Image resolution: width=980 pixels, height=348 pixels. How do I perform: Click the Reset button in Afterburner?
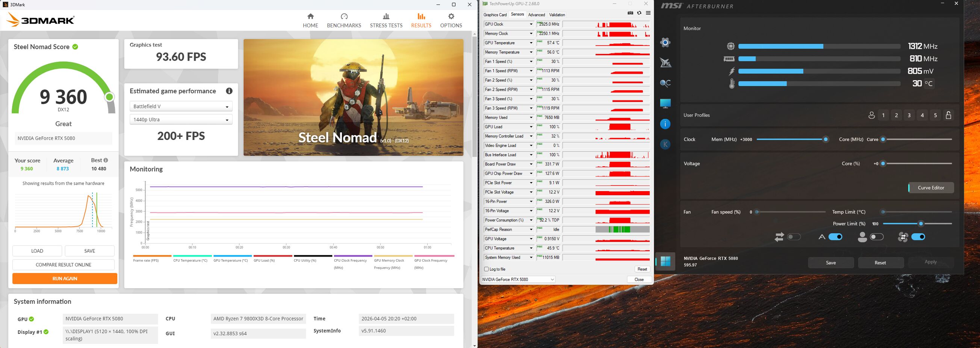[x=880, y=263]
